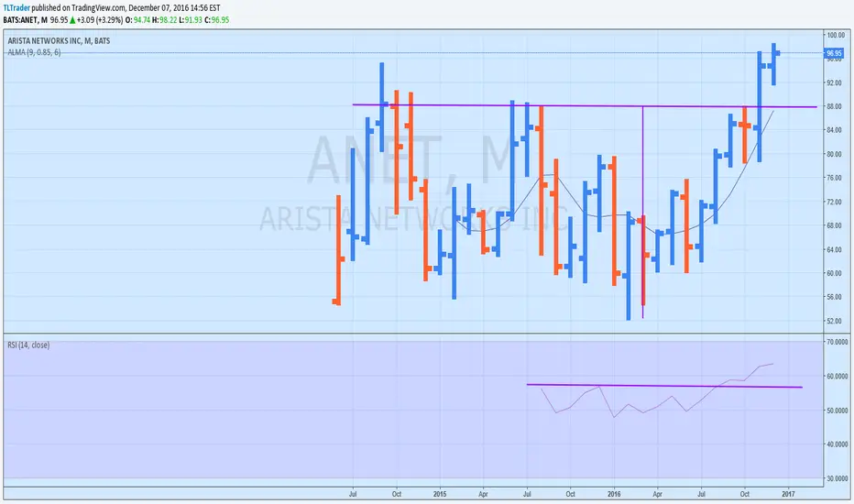854x504 pixels.
Task: Click the 2017 label on time axis
Action: (x=788, y=494)
